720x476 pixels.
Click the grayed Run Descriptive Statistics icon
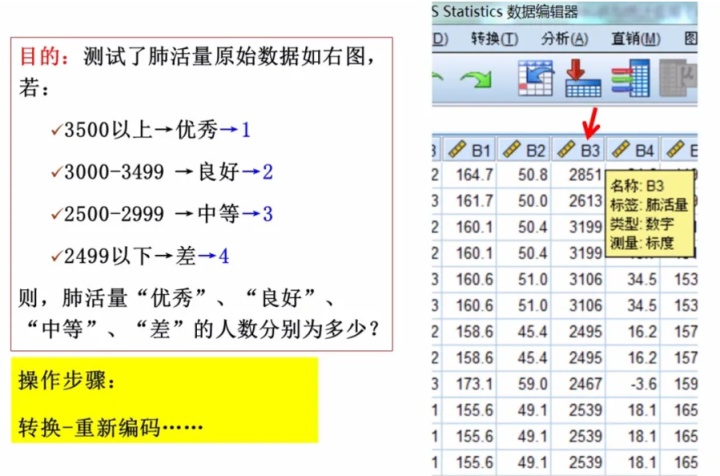point(678,78)
